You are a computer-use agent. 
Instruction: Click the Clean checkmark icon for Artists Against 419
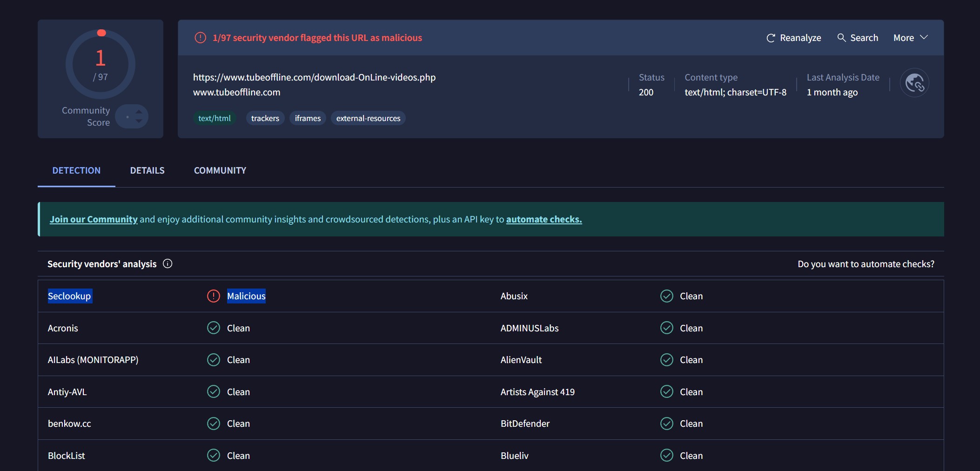point(667,392)
